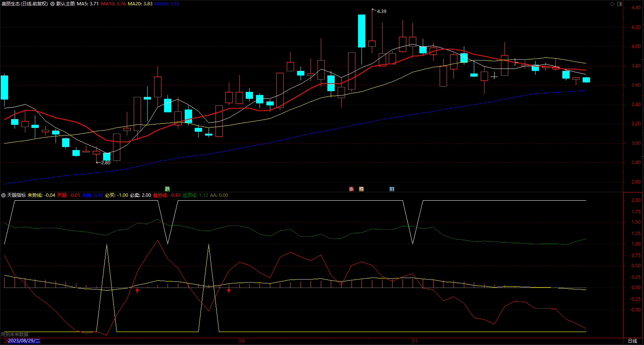Click the AA: 0.00 readout
The height and width of the screenshot is (345, 644).
(x=219, y=195)
